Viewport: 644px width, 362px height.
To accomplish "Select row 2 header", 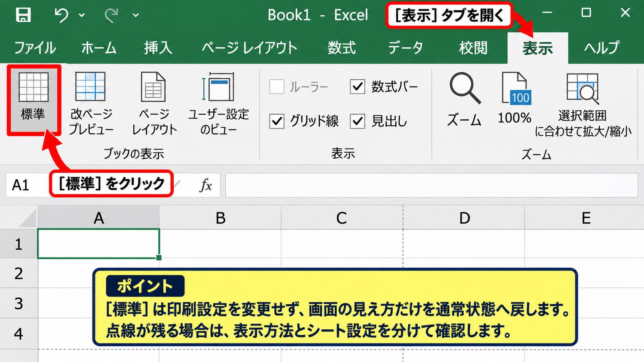I will 18,273.
